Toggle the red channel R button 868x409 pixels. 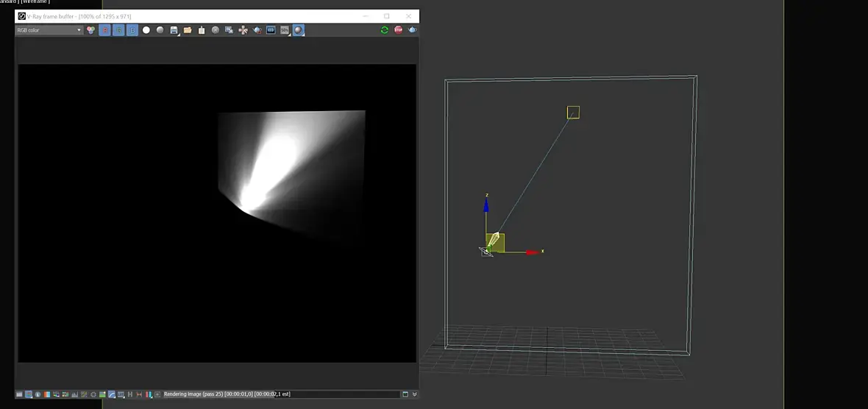(x=104, y=30)
